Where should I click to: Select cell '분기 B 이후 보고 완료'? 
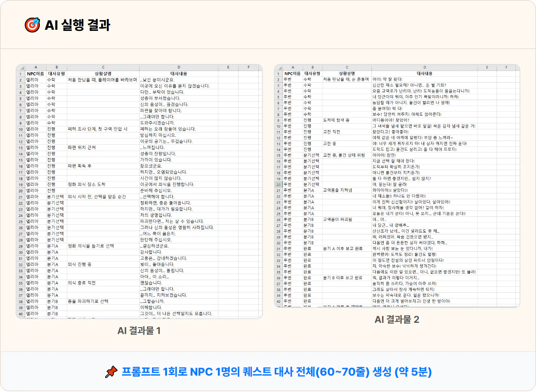(347, 278)
